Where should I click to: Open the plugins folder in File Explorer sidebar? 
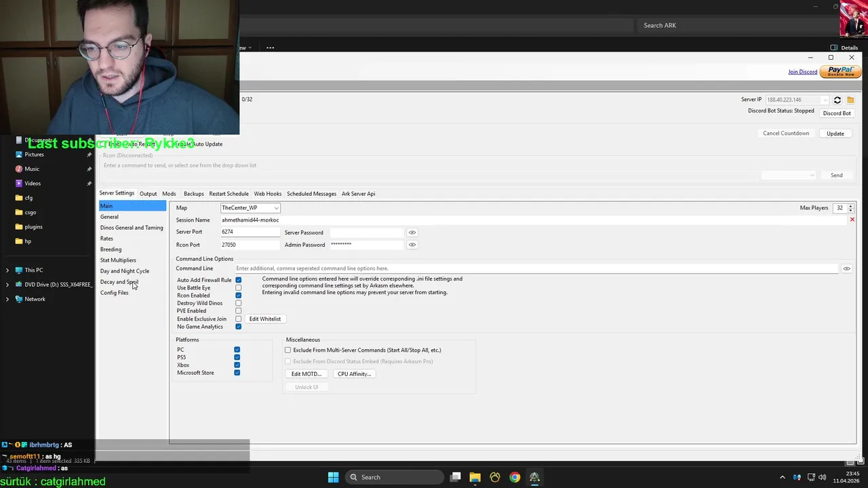click(33, 226)
